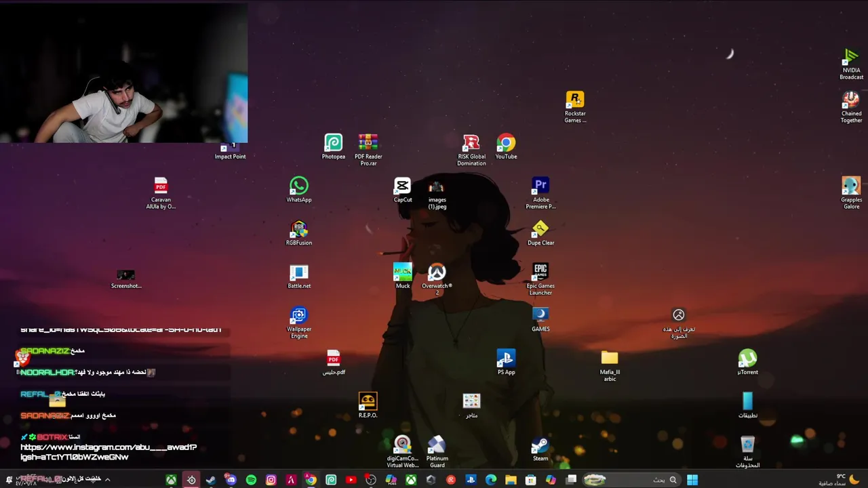
Task: Open PDF Reader Pro.rar archive on desktop
Action: click(368, 150)
